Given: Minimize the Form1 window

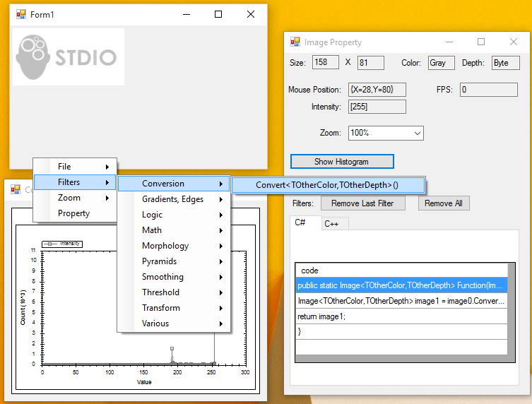Looking at the screenshot, I should 187,14.
